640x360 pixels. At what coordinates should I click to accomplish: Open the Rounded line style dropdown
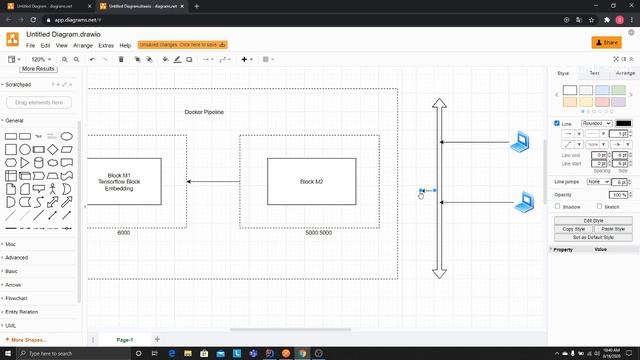(596, 123)
